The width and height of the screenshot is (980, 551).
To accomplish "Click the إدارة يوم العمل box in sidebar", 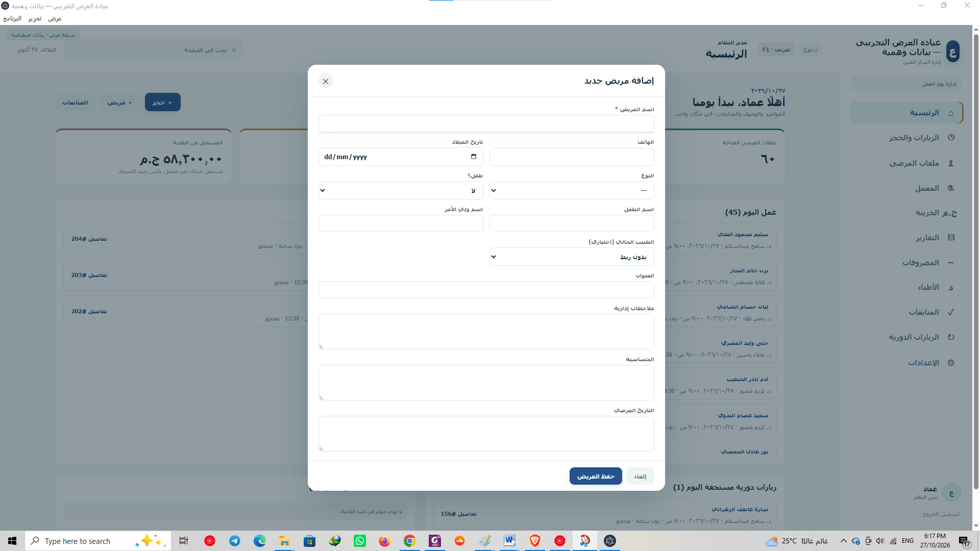I will point(906,84).
